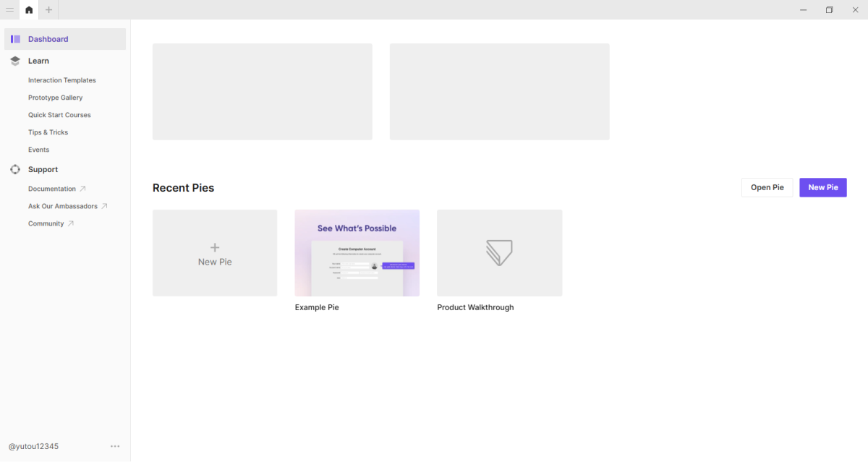The width and height of the screenshot is (868, 462).
Task: Click the external link arrow beside Documentation
Action: (82, 189)
